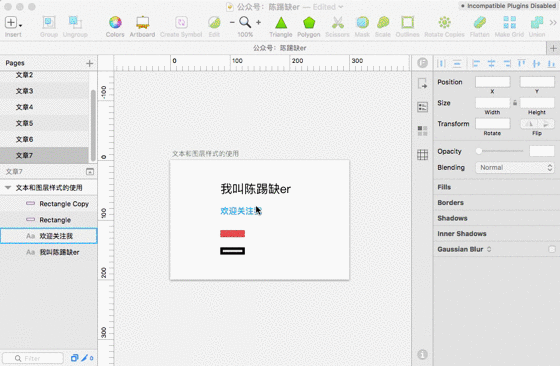Insert a Triangle shape

click(281, 23)
